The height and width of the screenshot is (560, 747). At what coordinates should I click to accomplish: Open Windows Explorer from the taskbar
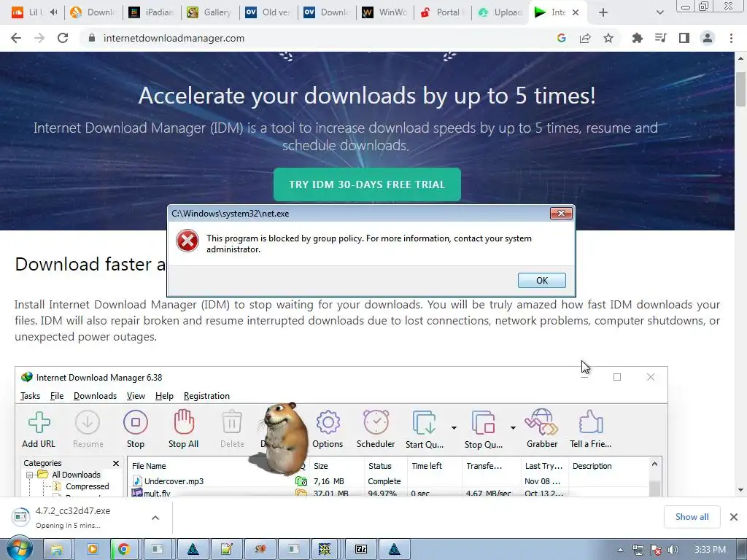pos(57,550)
